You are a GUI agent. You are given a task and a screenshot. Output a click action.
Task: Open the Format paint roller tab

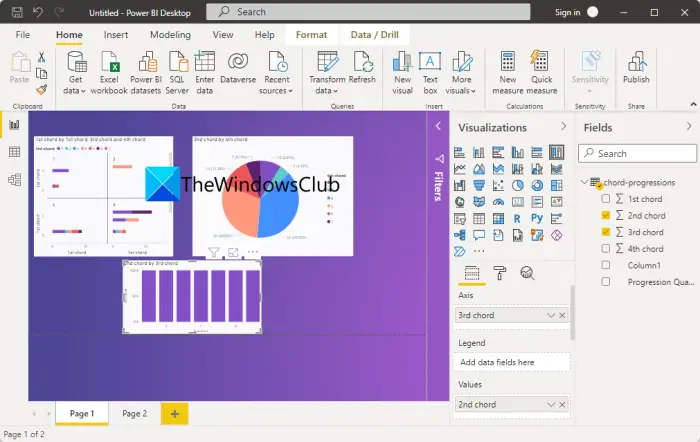pos(500,272)
